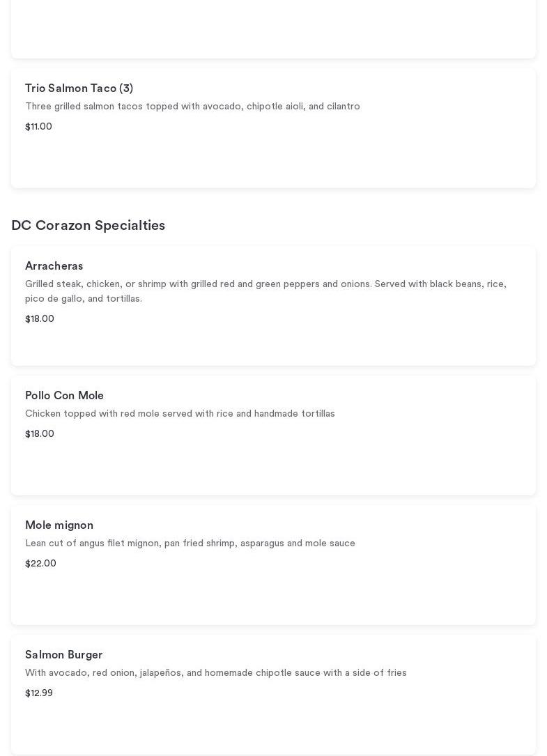The width and height of the screenshot is (547, 756).
Task: Click the empty area below the $22.00 price
Action: tap(273, 596)
